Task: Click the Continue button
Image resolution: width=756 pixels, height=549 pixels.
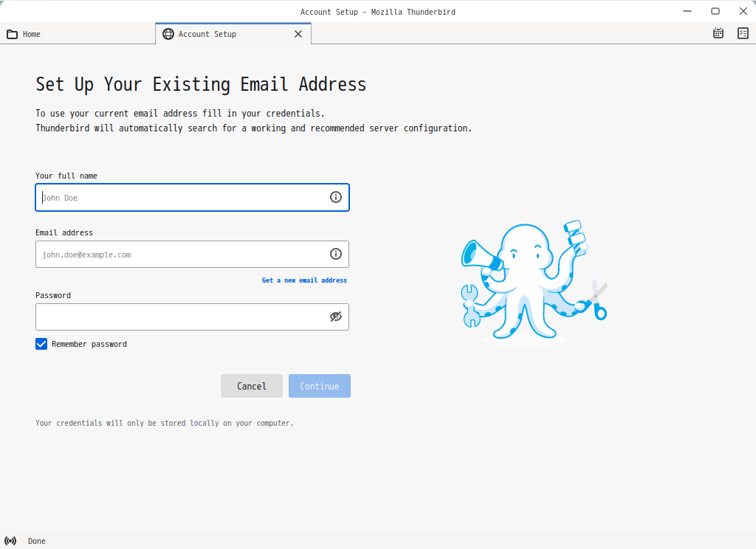Action: point(320,386)
